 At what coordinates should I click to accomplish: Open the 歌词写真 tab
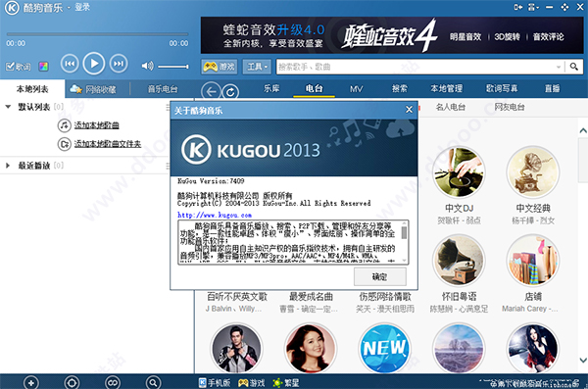click(x=502, y=88)
